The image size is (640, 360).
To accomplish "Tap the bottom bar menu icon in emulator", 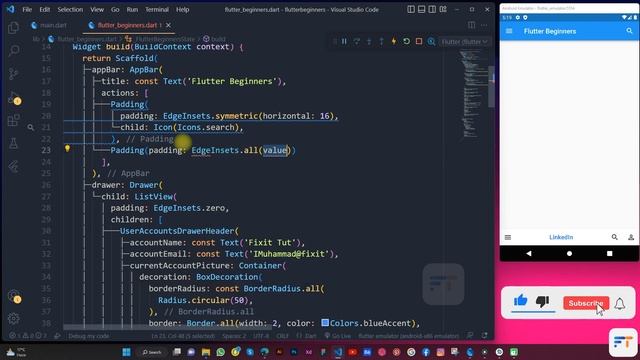I will 508,237.
